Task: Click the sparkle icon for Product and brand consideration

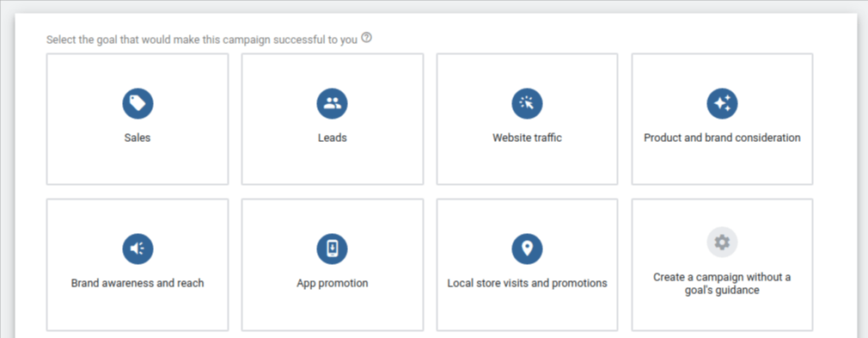Action: pos(722,103)
